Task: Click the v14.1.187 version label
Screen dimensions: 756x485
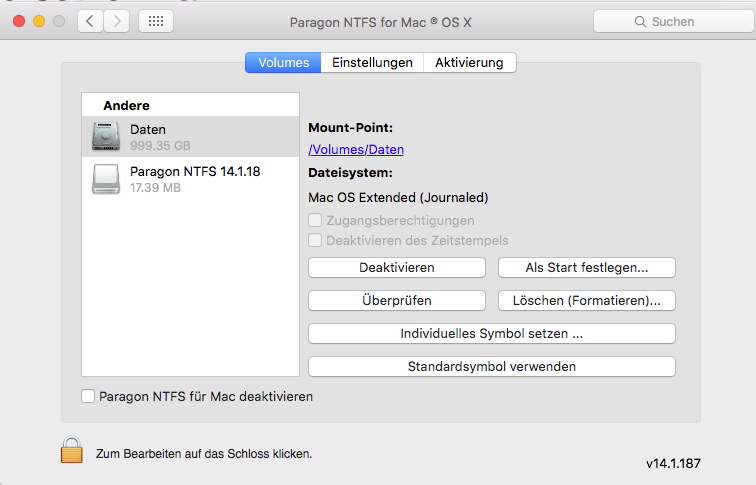Action: (673, 464)
